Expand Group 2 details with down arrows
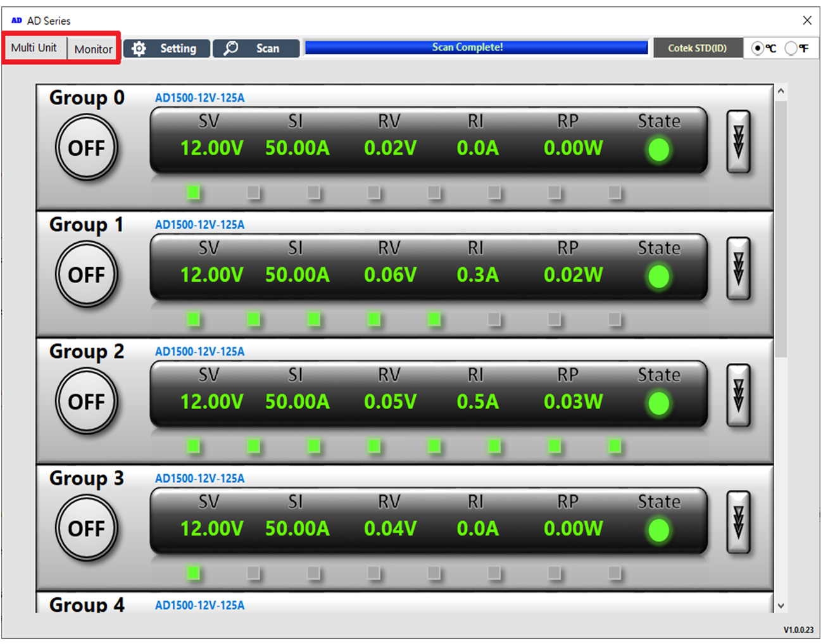The width and height of the screenshot is (828, 644). pos(738,395)
